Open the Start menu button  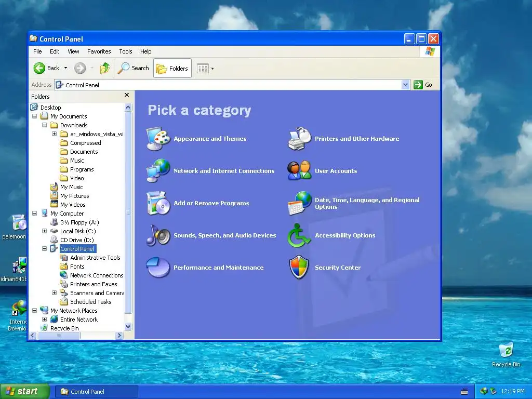tap(25, 392)
